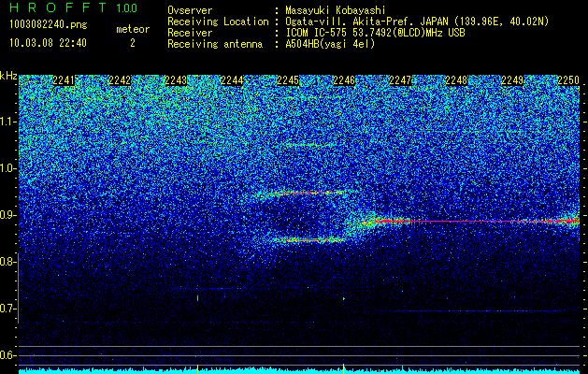
Task: Click the 2246 time marker
Action: tap(344, 80)
